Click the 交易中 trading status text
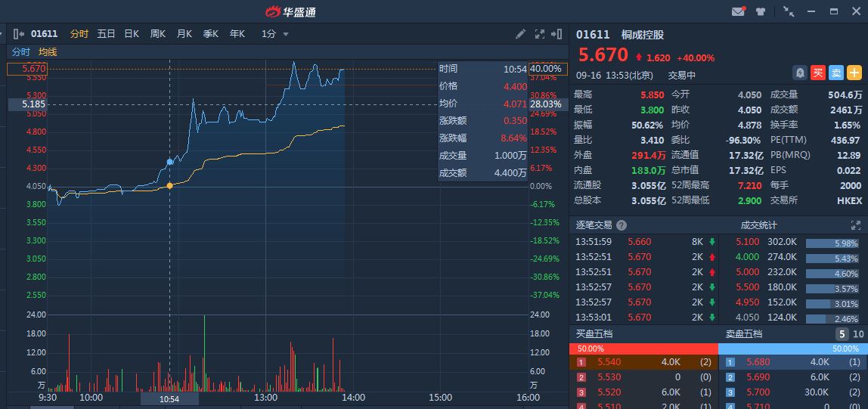This screenshot has width=868, height=409. [682, 76]
